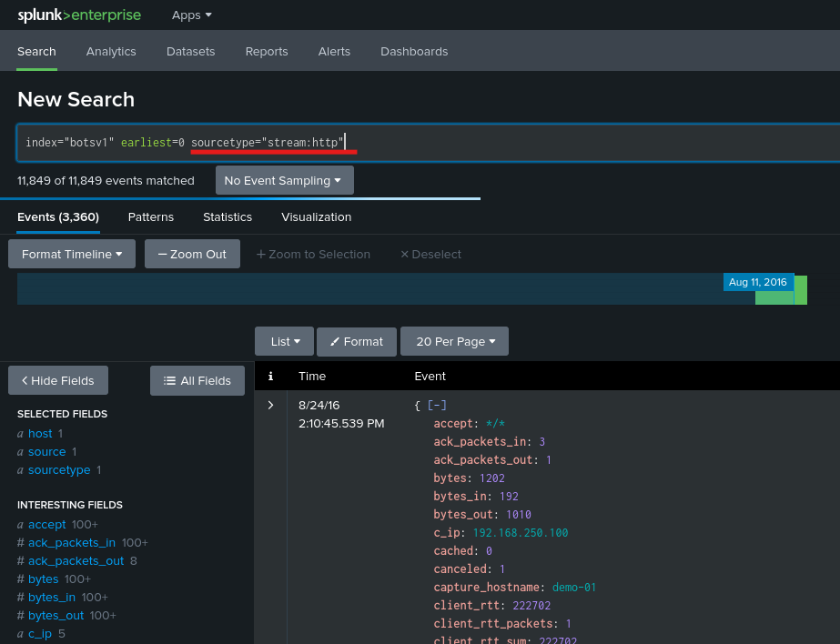
Task: Click the bytes_in value 192
Action: click(509, 497)
